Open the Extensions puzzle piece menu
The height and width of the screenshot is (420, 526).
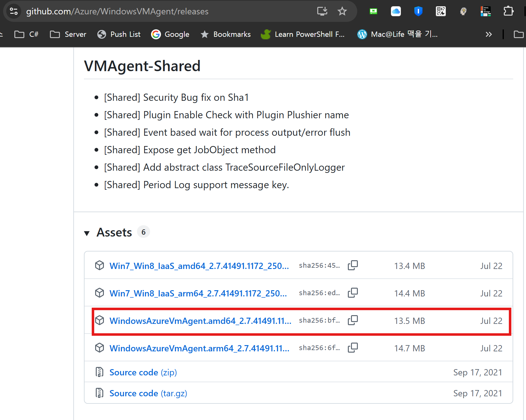click(509, 11)
